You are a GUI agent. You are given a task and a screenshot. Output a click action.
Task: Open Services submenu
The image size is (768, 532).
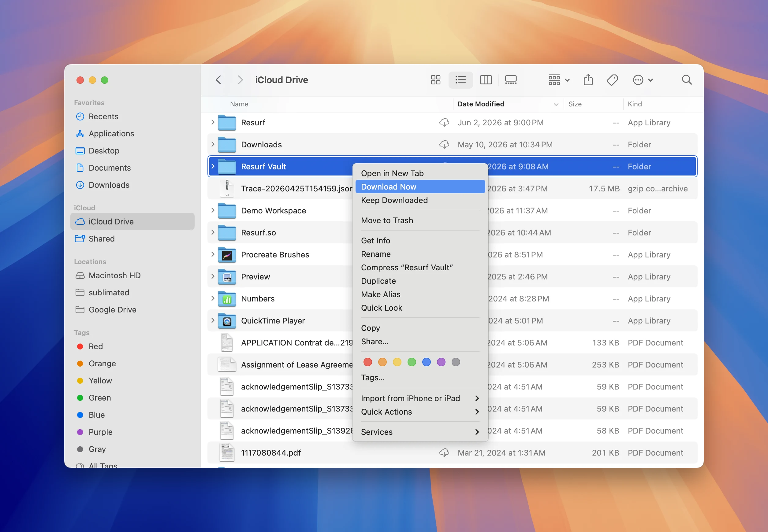420,432
